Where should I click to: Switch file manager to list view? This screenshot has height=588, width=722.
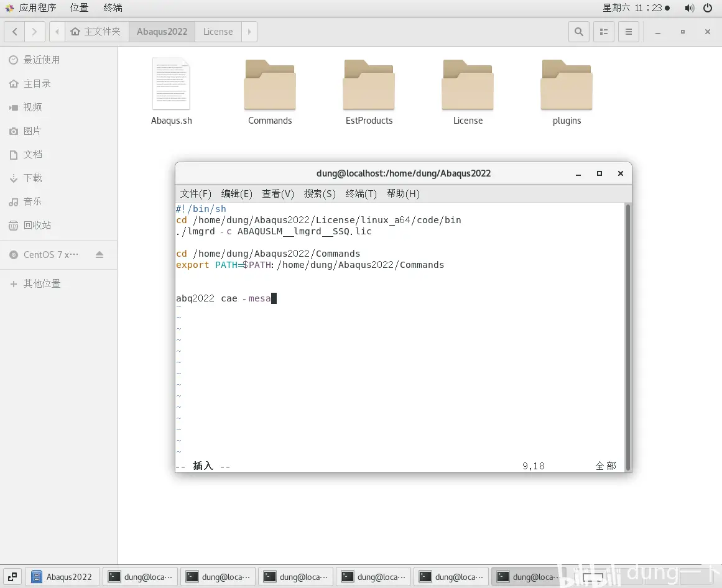tap(604, 32)
